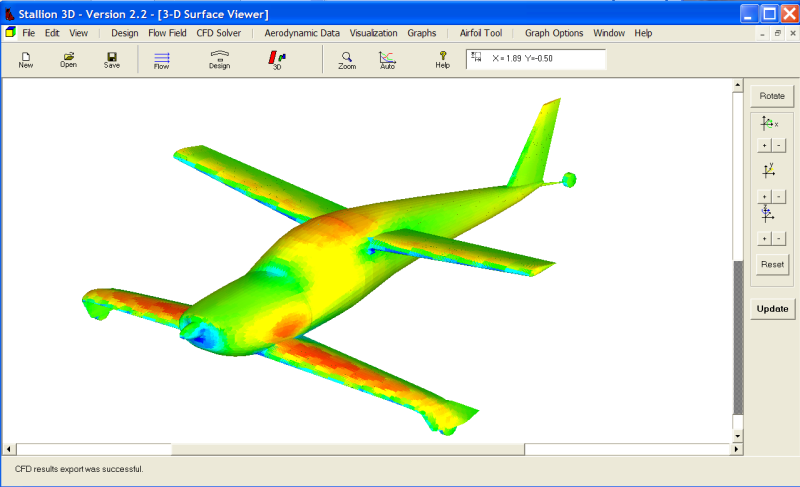The height and width of the screenshot is (487, 800).
Task: Click the aircraft vertical tail fin
Action: point(536,143)
